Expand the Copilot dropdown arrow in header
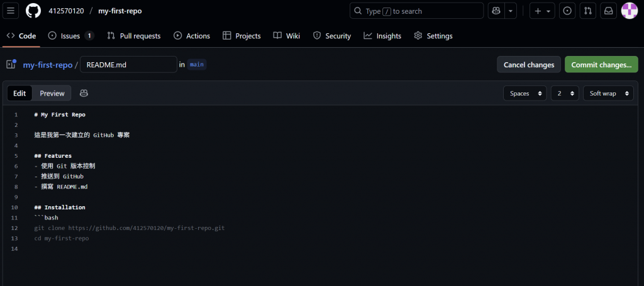 511,11
